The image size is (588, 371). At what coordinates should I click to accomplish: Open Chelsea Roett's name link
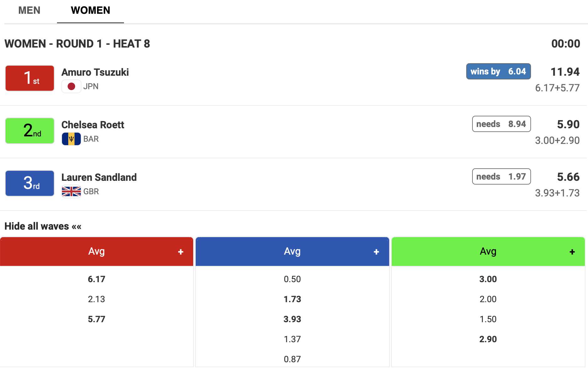click(x=93, y=125)
